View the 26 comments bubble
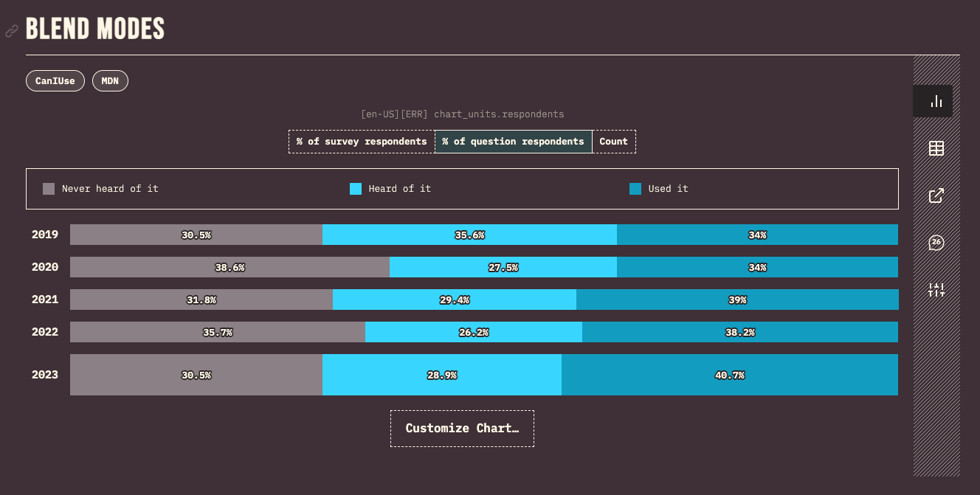 [x=936, y=242]
